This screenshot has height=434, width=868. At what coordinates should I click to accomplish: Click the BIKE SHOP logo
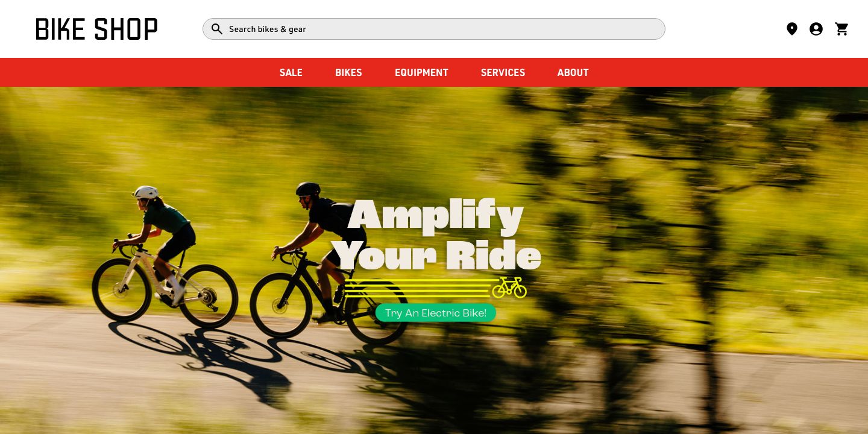coord(96,29)
